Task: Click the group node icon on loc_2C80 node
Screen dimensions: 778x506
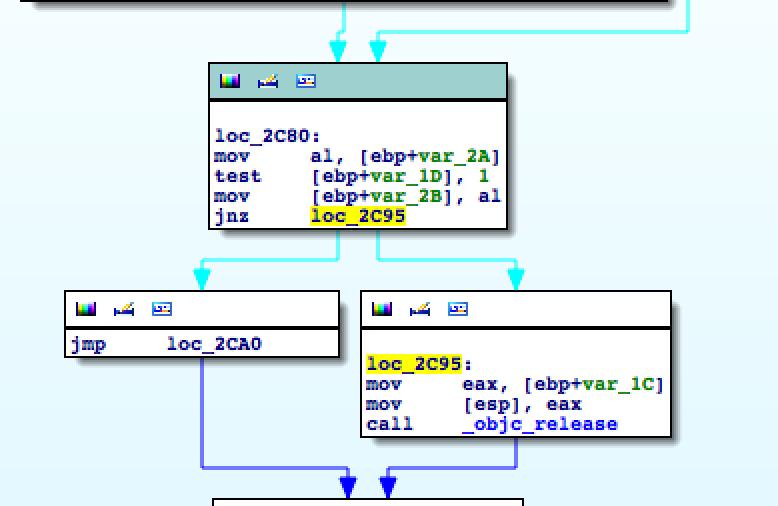Action: [x=306, y=81]
